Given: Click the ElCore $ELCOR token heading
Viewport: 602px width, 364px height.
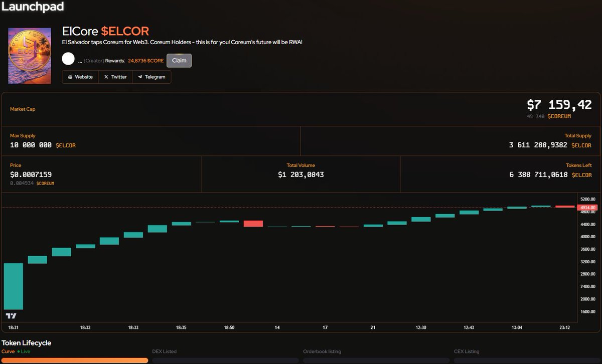Looking at the screenshot, I should 105,31.
